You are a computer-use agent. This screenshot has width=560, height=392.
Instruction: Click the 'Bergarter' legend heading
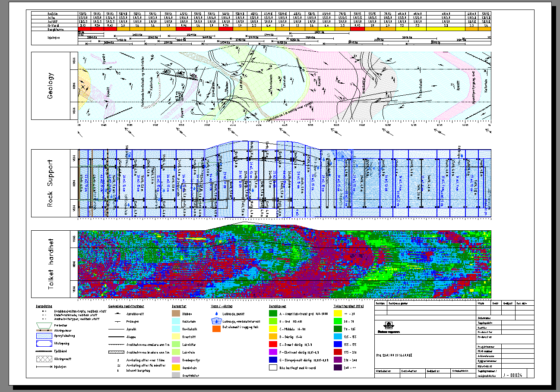point(179,306)
